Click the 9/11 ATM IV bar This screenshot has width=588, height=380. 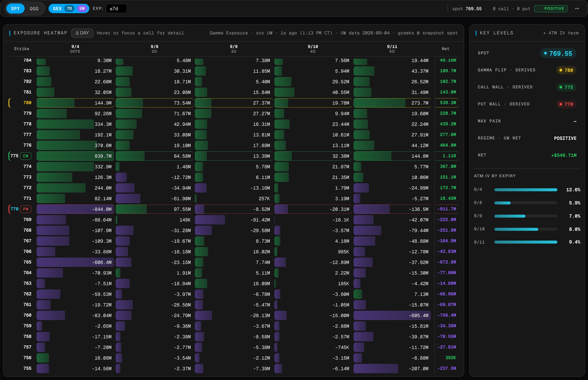click(526, 242)
